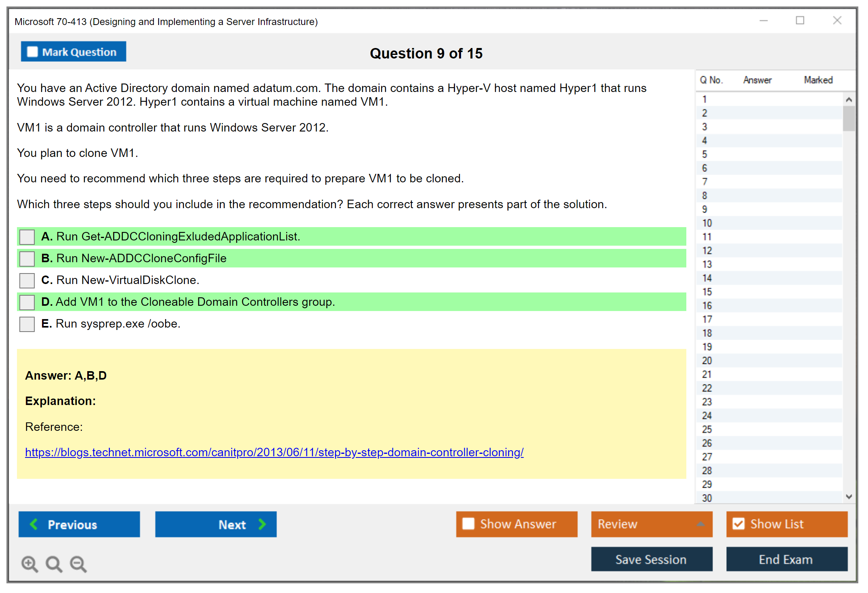Check answer option A checkbox
Viewport: 868px width, 593px height.
(27, 237)
